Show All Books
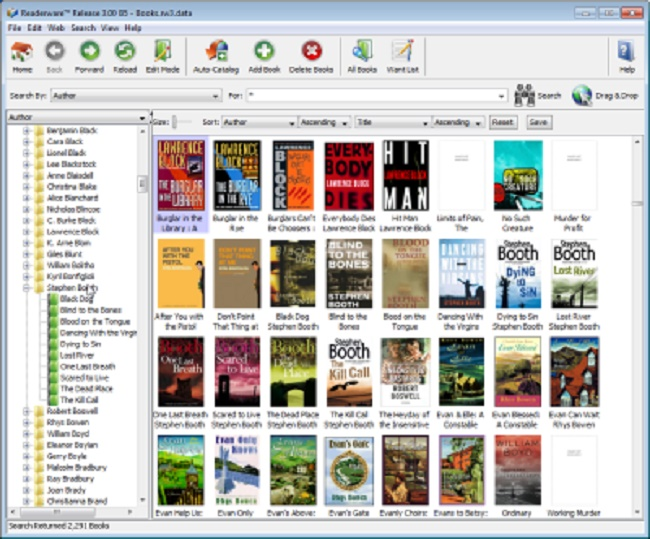This screenshot has width=650, height=539. click(x=362, y=51)
